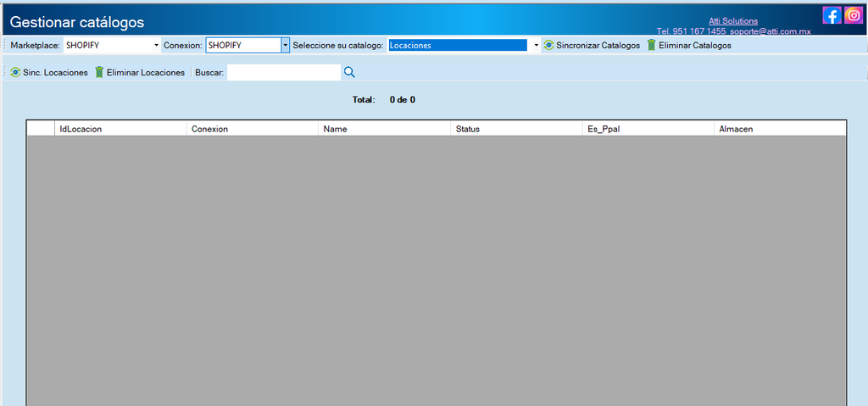Click the 'Gestionar catálogos' title text

click(x=77, y=22)
